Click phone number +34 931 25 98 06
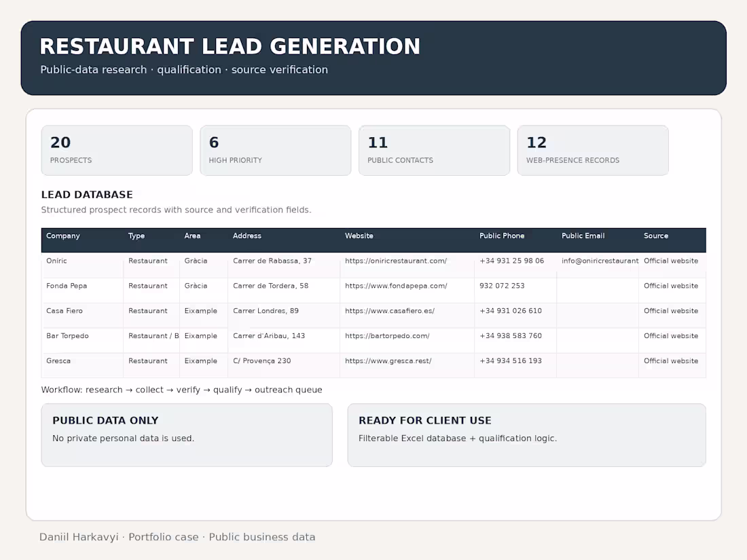 pos(511,261)
